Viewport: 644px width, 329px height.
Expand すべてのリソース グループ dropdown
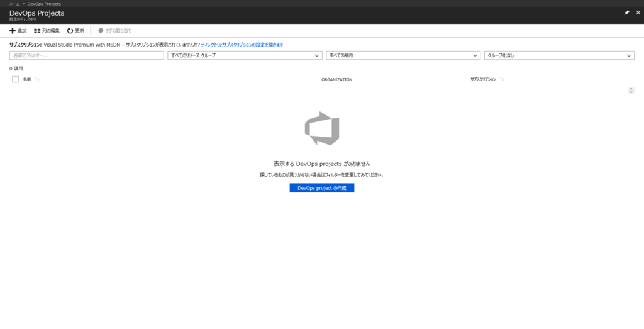pyautogui.click(x=245, y=55)
